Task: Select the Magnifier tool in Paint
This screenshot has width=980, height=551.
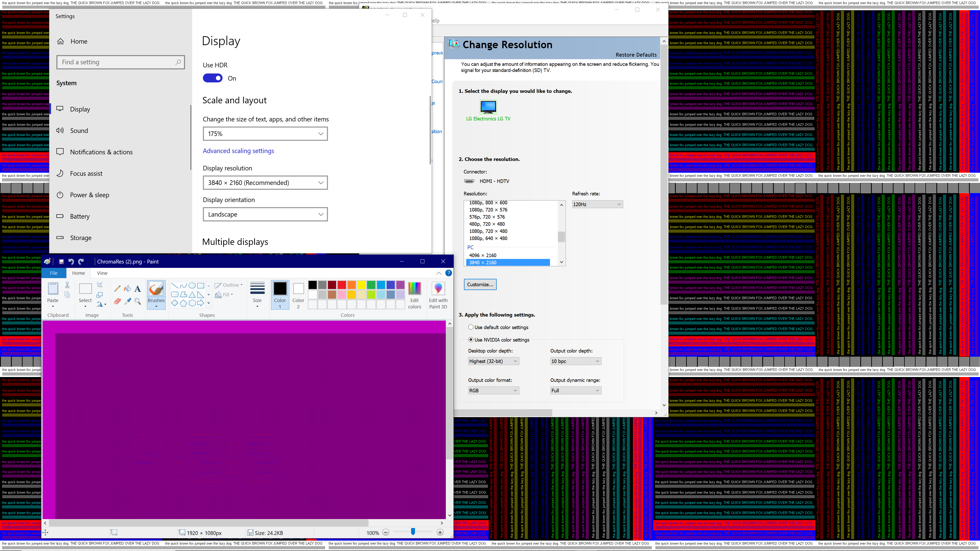Action: (x=138, y=302)
